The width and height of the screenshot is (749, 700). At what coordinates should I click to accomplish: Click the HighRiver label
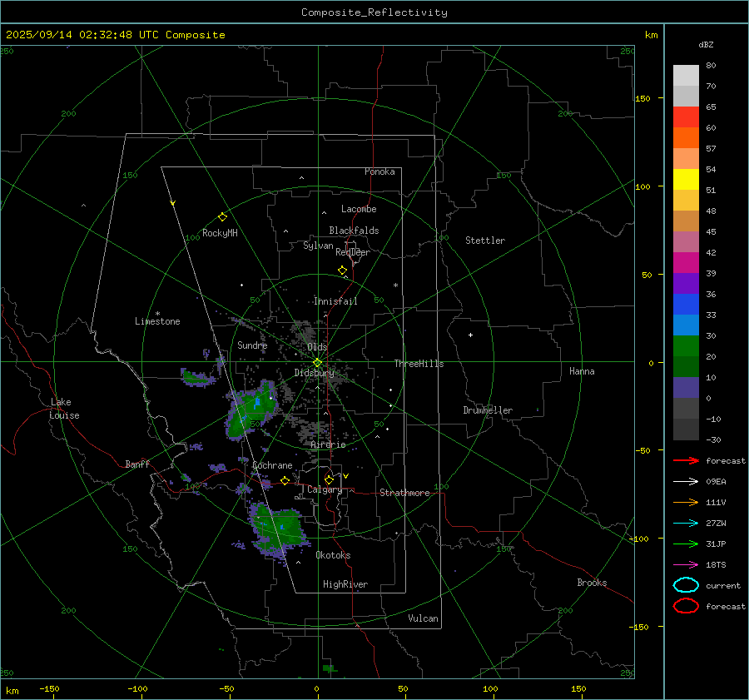345,585
